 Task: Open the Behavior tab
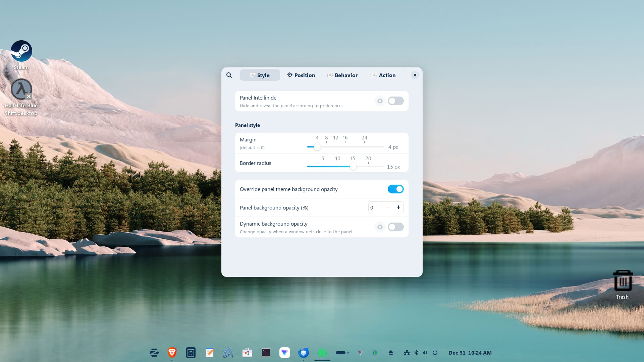pos(342,75)
